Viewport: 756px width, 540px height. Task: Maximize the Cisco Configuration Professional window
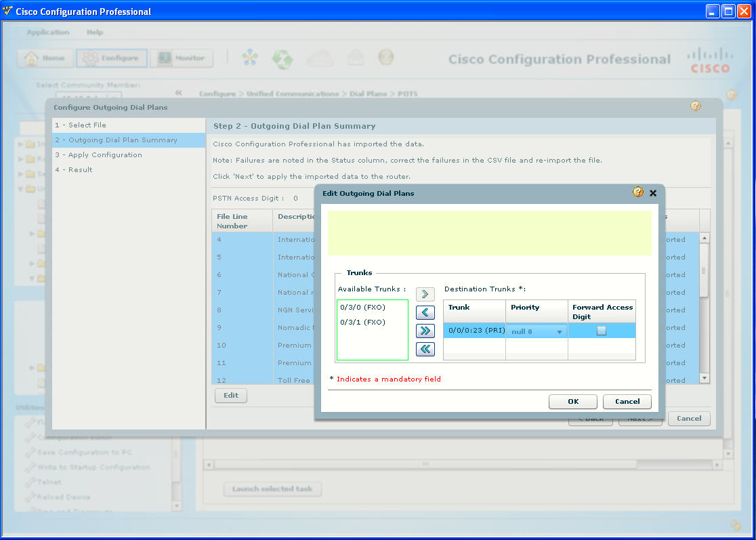(x=728, y=11)
